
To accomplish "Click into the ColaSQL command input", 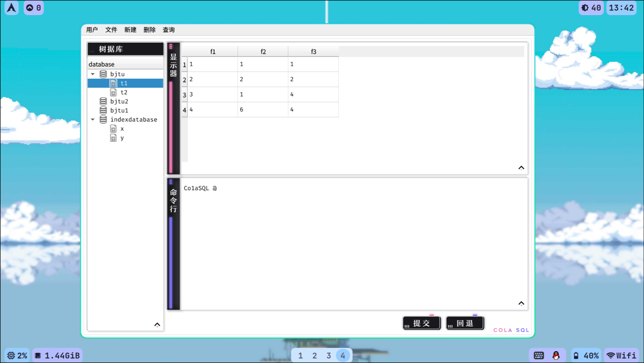I will click(x=354, y=244).
